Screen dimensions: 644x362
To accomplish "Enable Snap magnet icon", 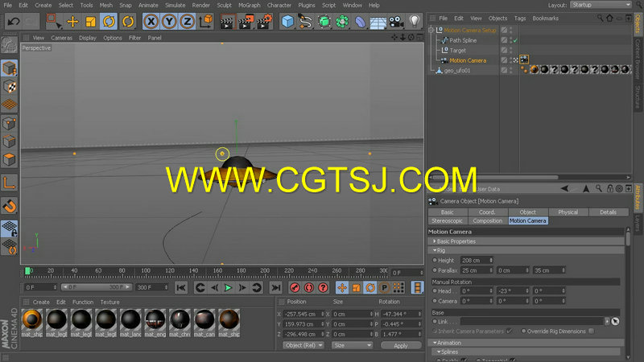I will (9, 206).
